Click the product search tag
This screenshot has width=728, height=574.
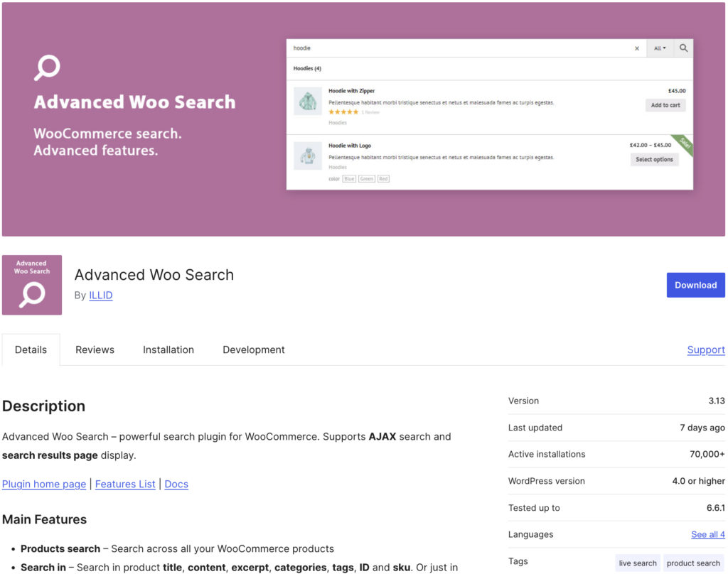(x=693, y=563)
